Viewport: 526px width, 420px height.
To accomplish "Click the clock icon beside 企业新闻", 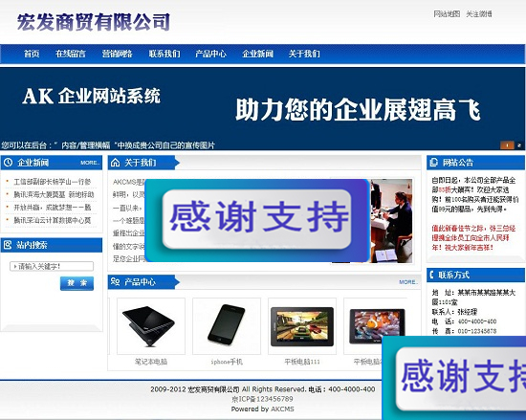I will [8, 163].
